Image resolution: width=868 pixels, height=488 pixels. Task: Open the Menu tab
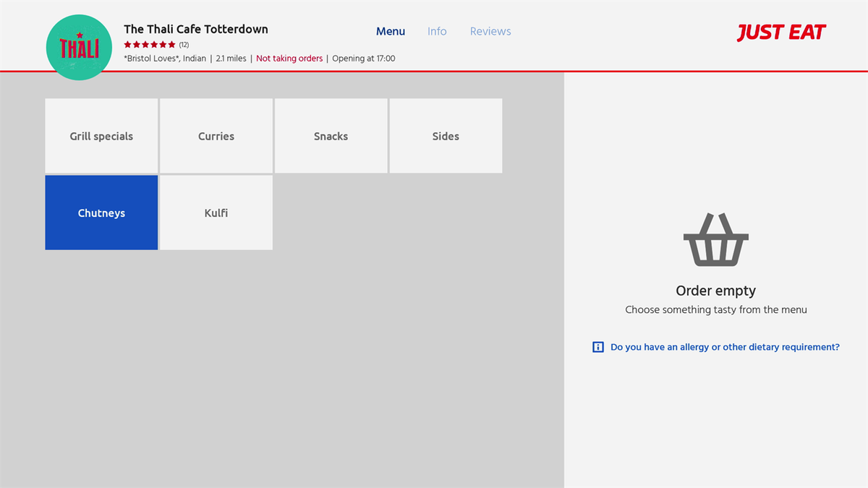click(391, 31)
